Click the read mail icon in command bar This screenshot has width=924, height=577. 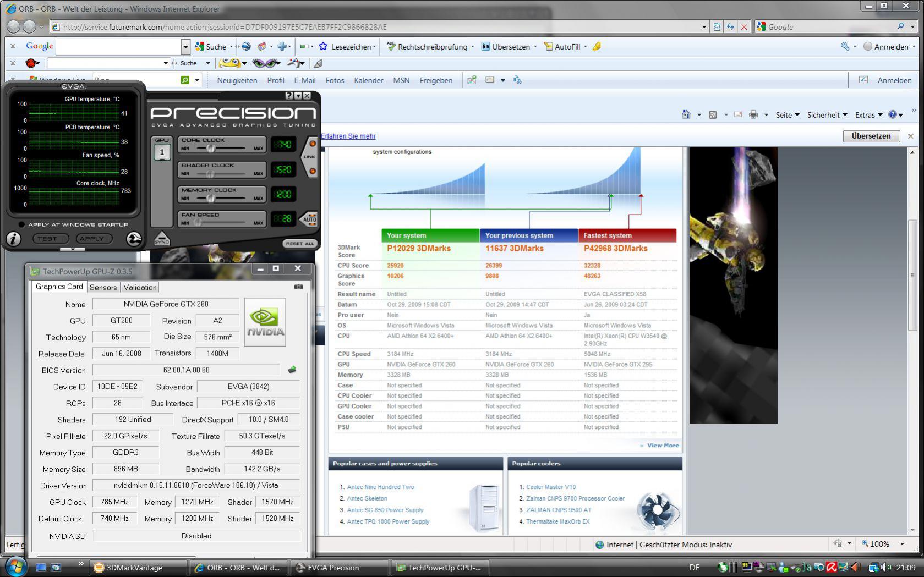(x=738, y=114)
